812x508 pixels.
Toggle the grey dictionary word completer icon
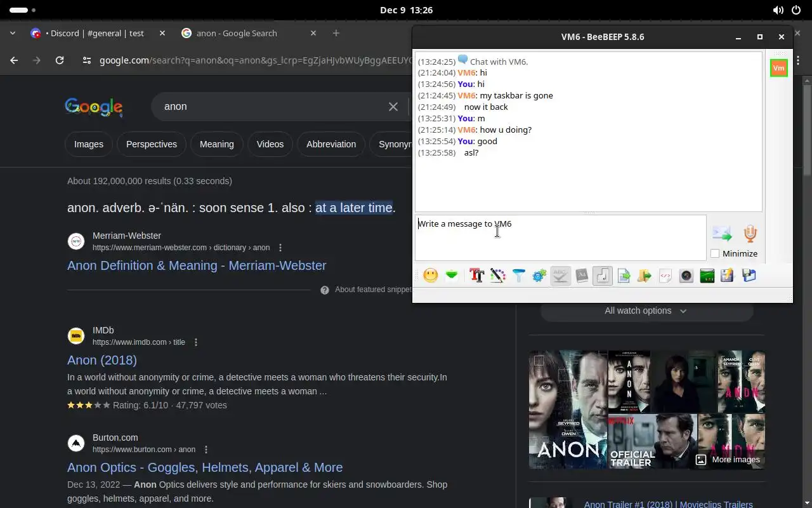[582, 276]
